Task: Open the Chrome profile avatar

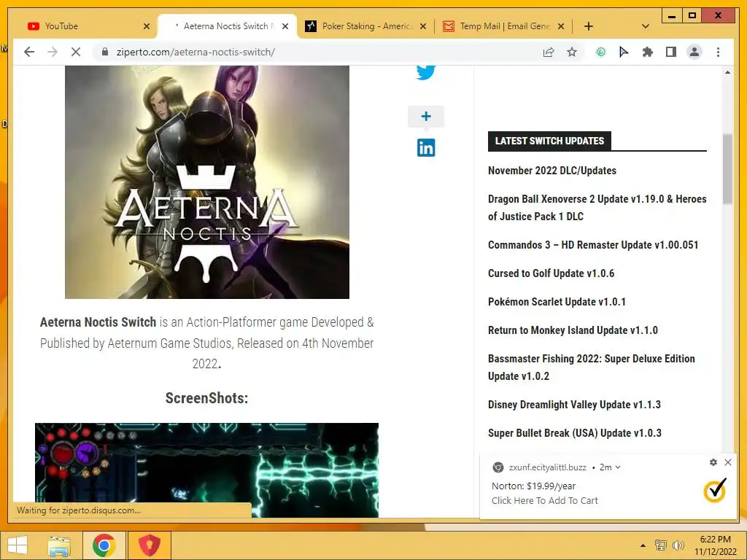Action: pyautogui.click(x=694, y=52)
